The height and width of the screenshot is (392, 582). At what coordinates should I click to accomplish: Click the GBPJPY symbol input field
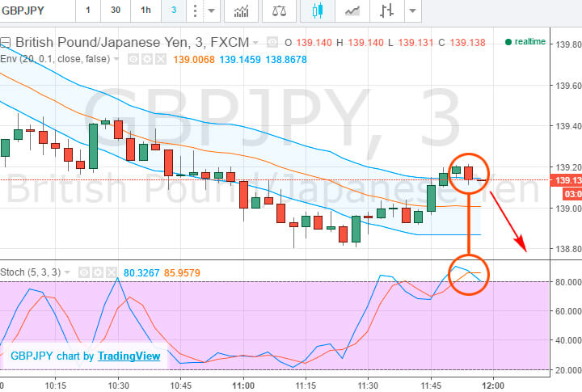click(x=37, y=11)
